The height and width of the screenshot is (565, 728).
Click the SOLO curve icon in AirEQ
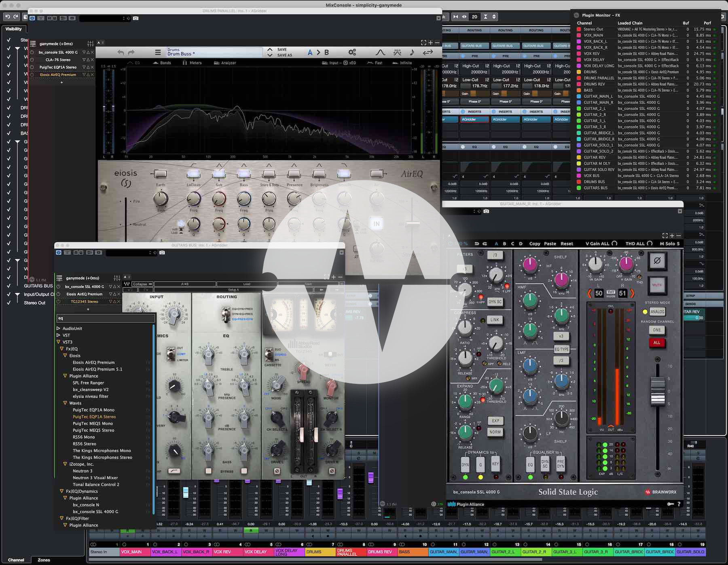coord(397,52)
